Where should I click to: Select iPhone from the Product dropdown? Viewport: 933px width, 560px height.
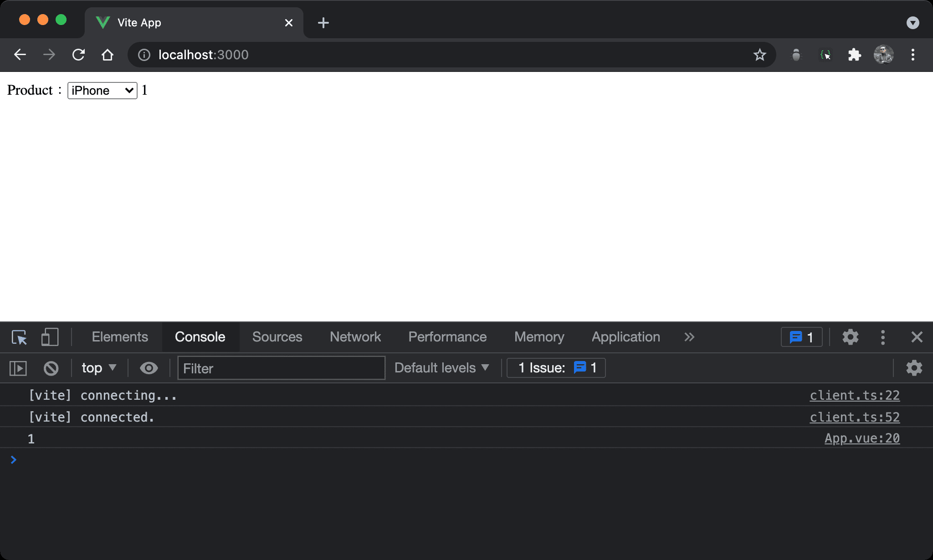click(x=101, y=90)
